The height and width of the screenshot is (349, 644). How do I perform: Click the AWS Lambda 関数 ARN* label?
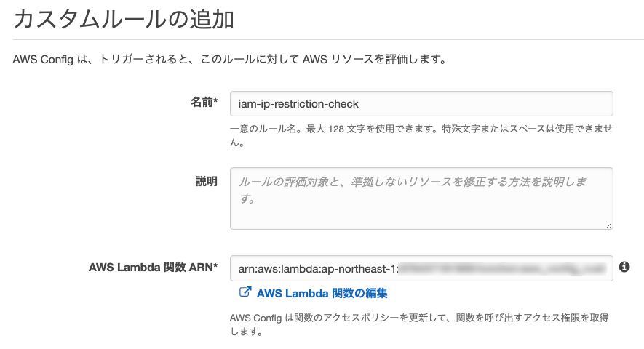pyautogui.click(x=153, y=268)
